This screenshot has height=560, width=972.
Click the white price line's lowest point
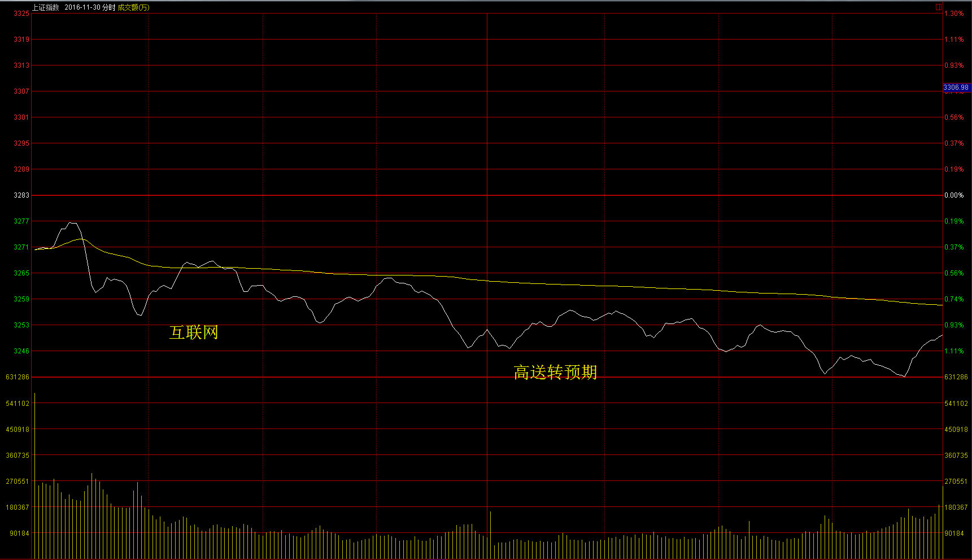905,376
